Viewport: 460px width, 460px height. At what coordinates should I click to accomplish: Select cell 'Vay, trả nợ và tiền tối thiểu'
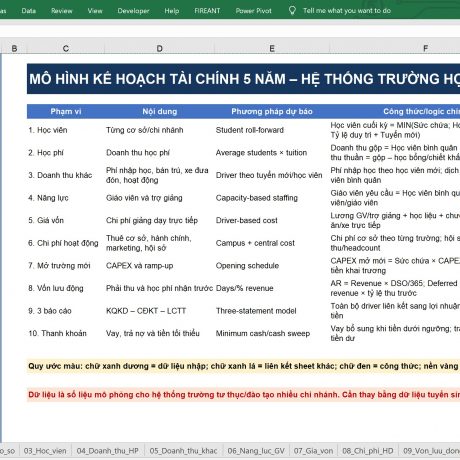(x=160, y=333)
